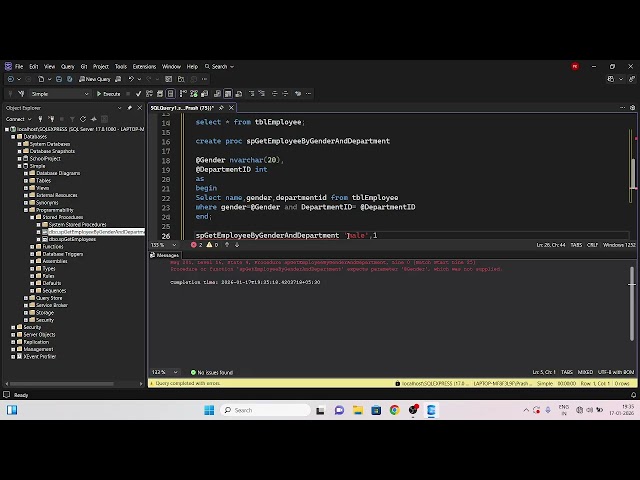Select the System Stored Procedures folder
640x480 pixels.
tap(77, 224)
